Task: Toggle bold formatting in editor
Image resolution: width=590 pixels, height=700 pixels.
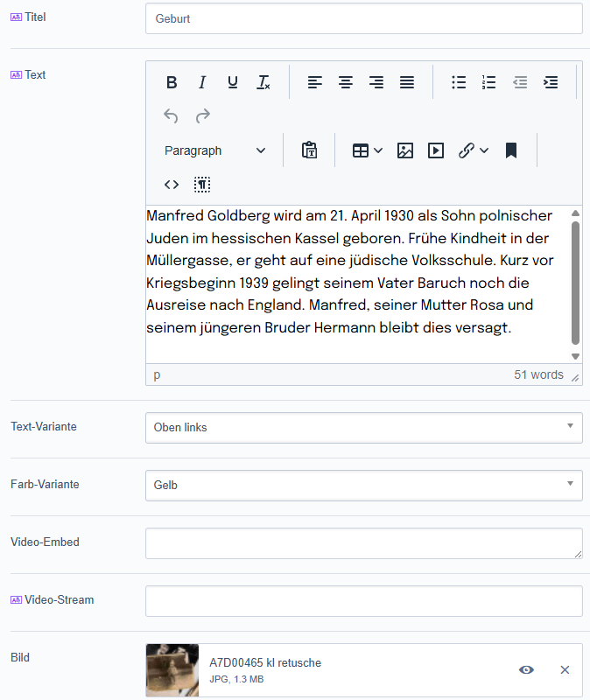Action: click(x=172, y=82)
